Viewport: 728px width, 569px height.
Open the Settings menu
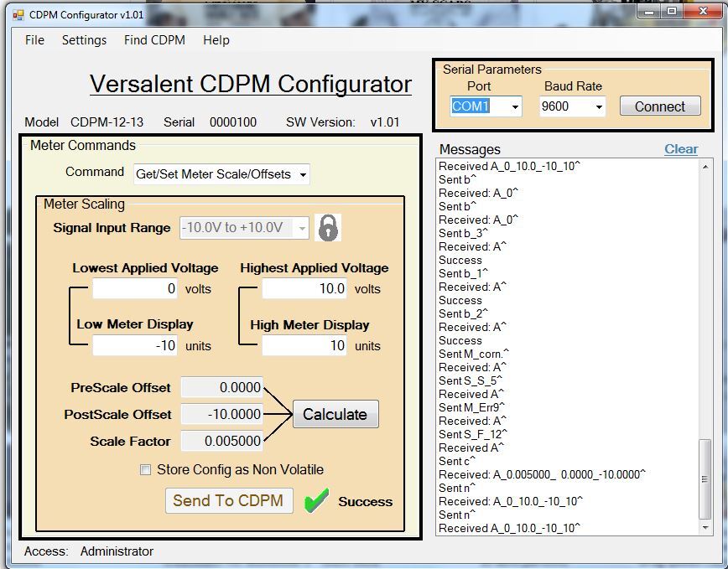tap(84, 40)
